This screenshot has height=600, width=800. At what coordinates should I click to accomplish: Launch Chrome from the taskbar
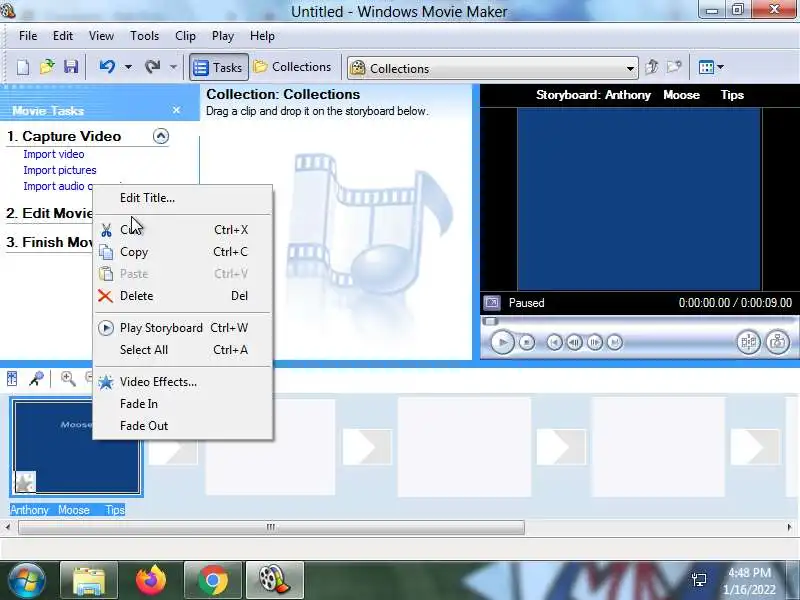213,580
